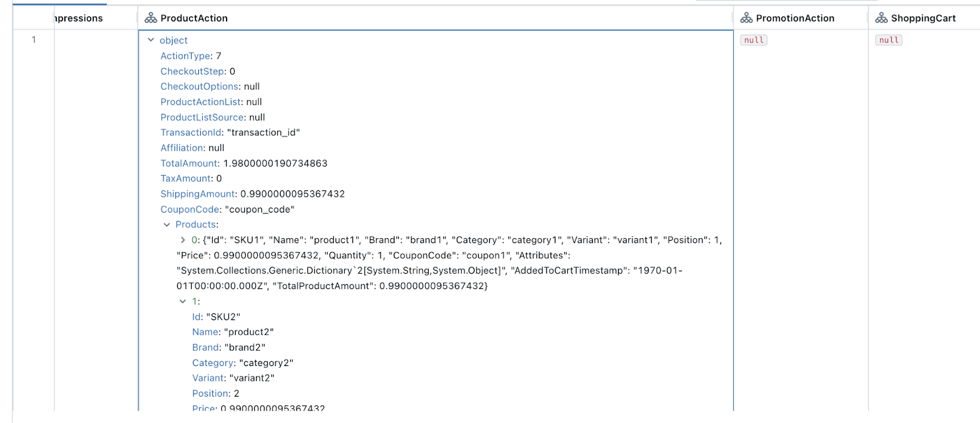980x423 pixels.
Task: Click the object label at tree root
Action: 174,40
